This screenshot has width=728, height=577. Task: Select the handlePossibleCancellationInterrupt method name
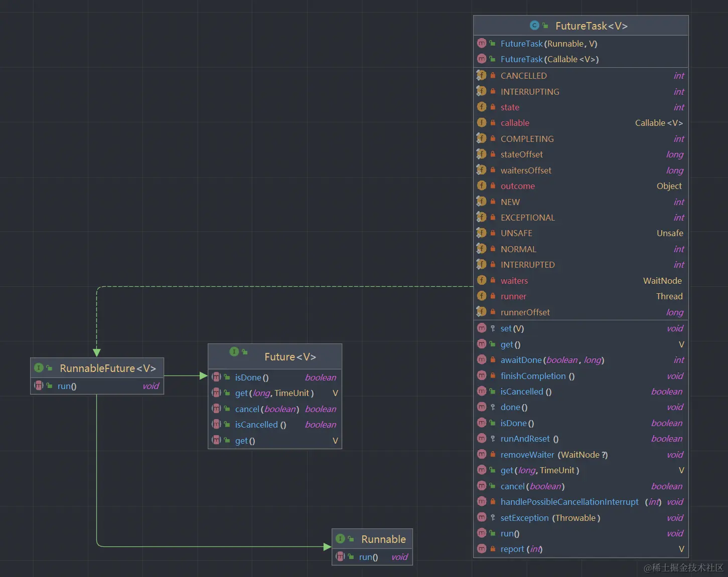point(569,502)
